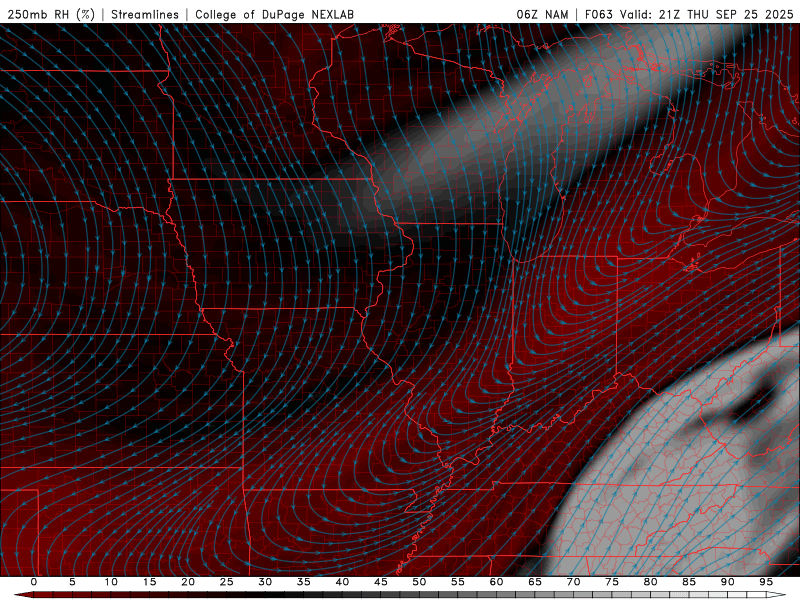This screenshot has width=800, height=600.
Task: Select the "65" label on the color scale
Action: (535, 582)
